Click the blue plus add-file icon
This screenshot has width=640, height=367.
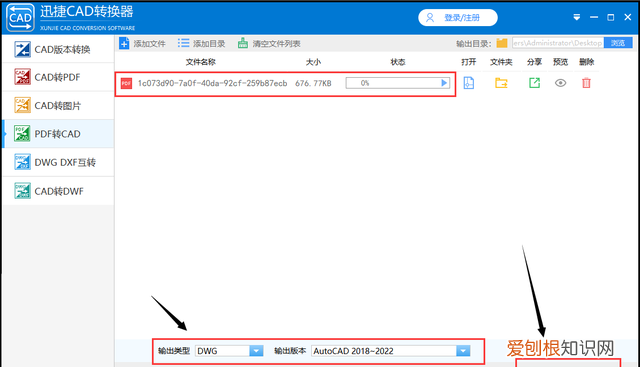click(x=124, y=43)
